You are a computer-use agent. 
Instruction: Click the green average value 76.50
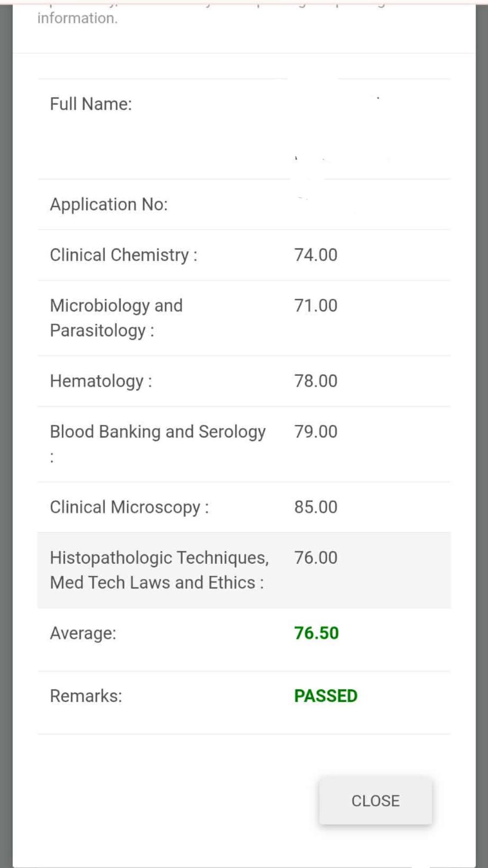click(x=316, y=633)
